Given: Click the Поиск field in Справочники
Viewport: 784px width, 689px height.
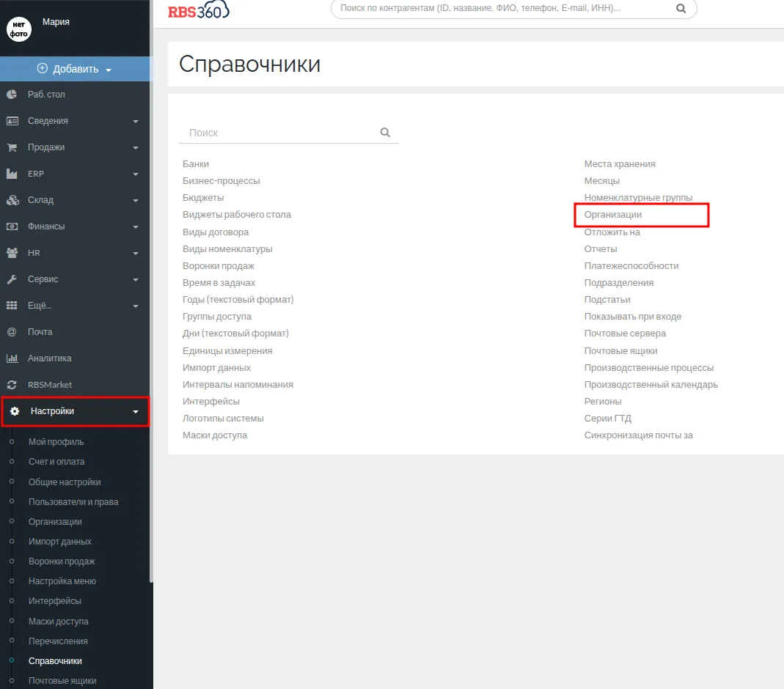Looking at the screenshot, I should coord(279,133).
